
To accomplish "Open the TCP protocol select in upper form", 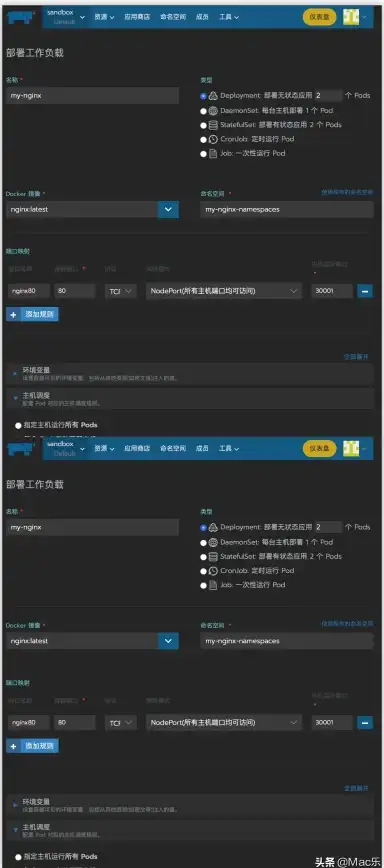I will pos(121,291).
